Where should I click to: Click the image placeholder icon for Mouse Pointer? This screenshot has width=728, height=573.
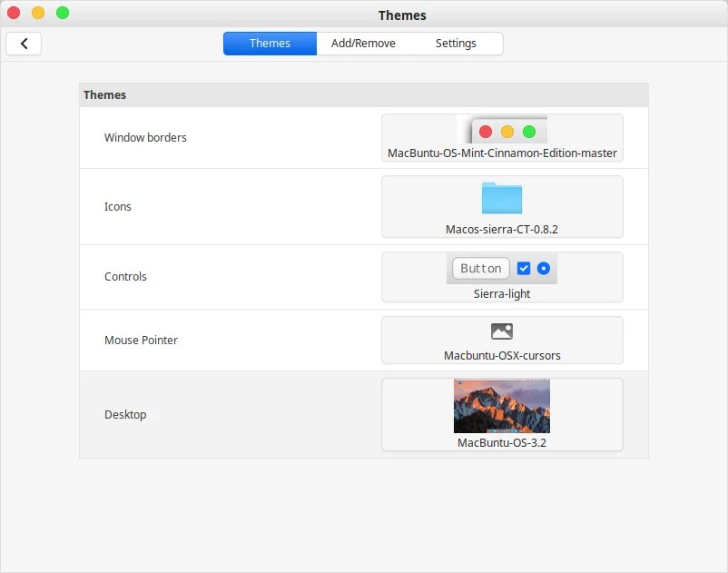502,332
